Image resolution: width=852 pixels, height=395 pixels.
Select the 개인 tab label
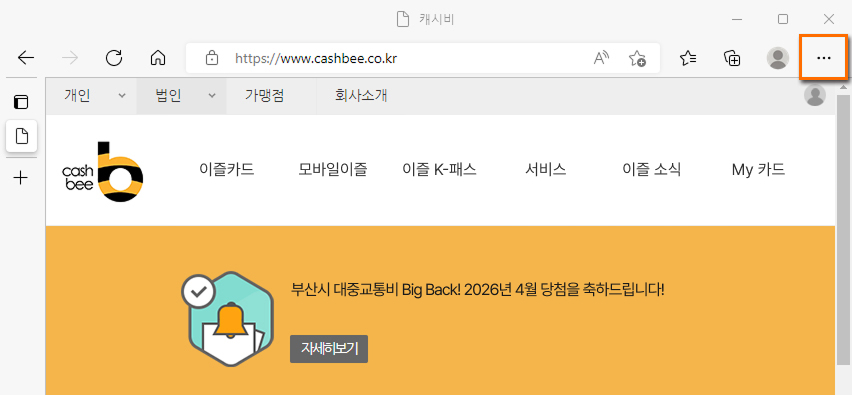(77, 96)
